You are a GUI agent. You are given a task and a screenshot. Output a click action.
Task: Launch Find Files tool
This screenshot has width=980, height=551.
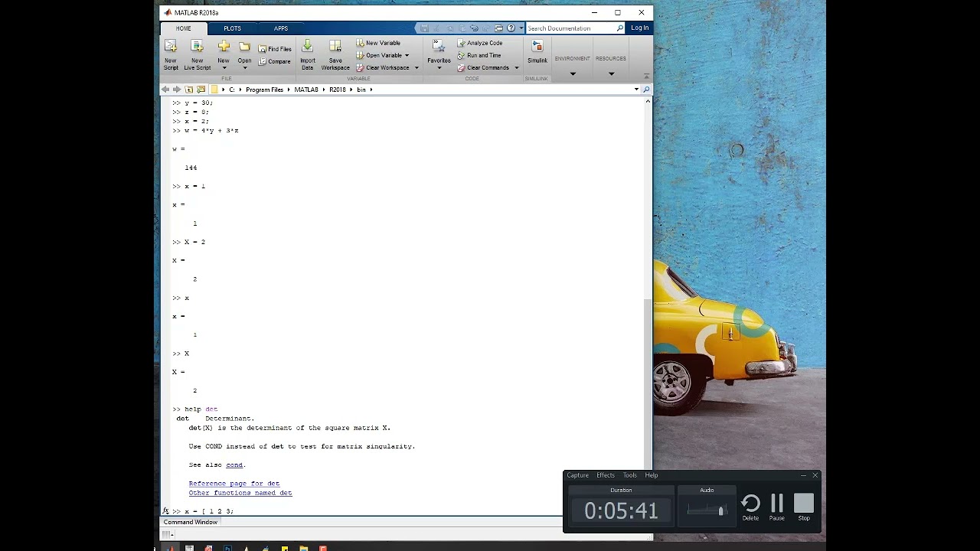(x=275, y=49)
